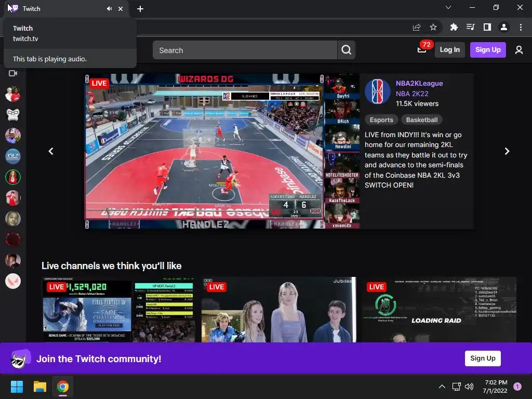The width and height of the screenshot is (532, 399).
Task: Close the Twitch browser tab
Action: pos(121,9)
